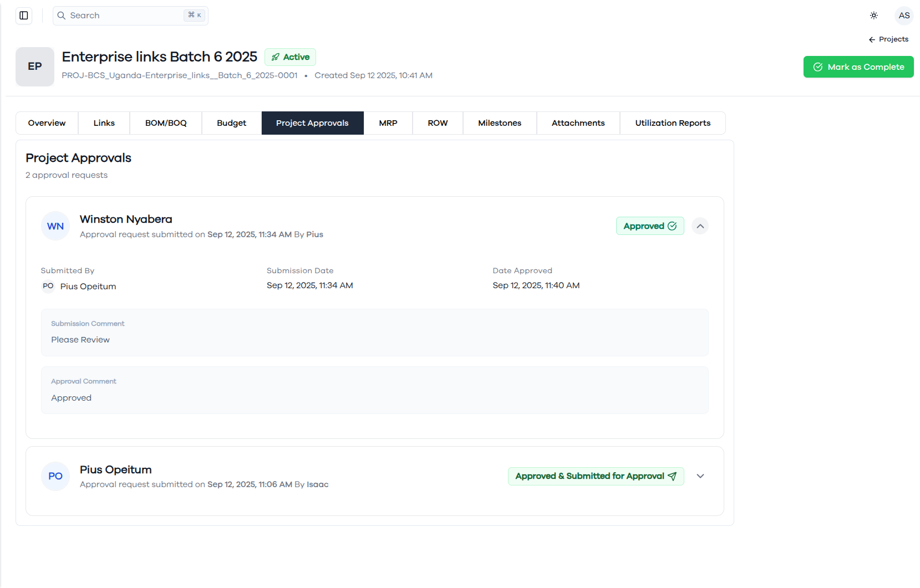
Task: Open the BOM/BOQ tab
Action: (166, 123)
